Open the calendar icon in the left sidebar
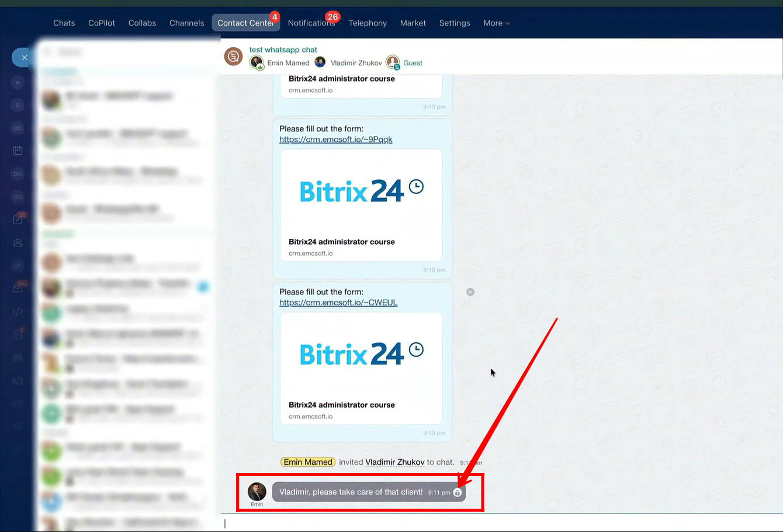 pos(18,151)
